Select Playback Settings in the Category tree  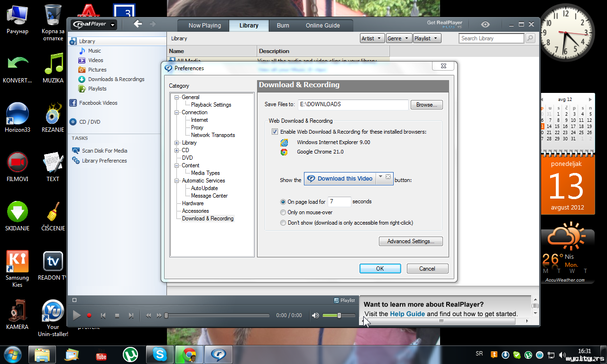(x=211, y=105)
